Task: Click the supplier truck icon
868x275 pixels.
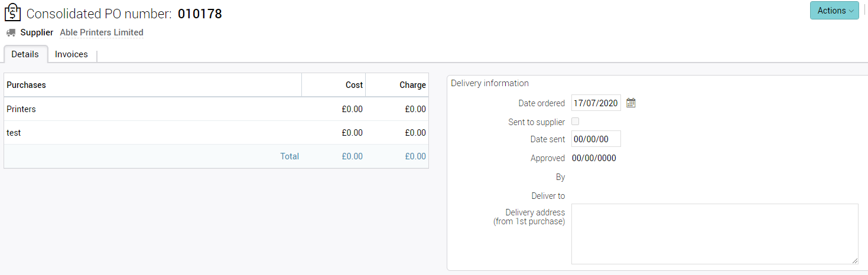Action: pos(11,32)
